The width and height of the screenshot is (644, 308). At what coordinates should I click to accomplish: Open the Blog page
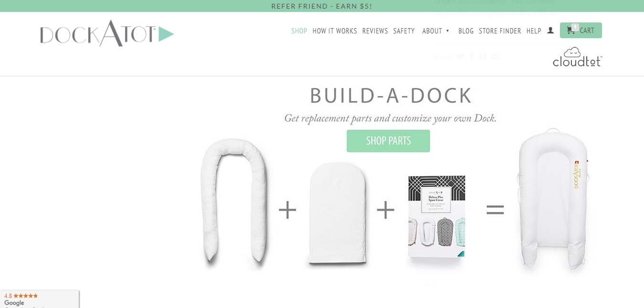pos(466,31)
